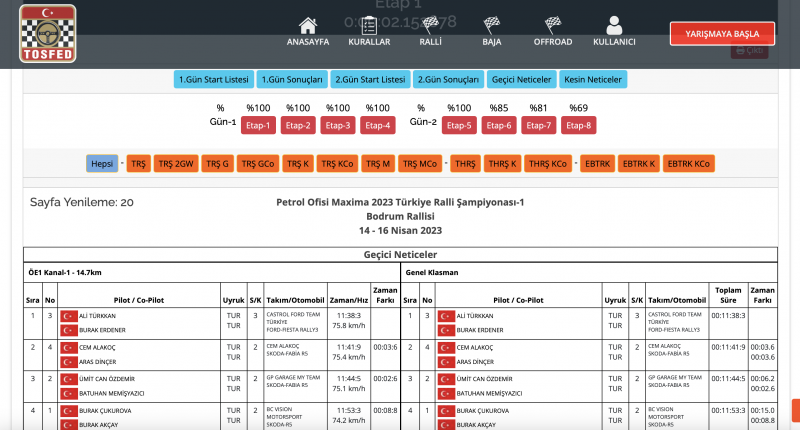The height and width of the screenshot is (430, 800).
Task: Open the 1.Gün Sonuçları tab
Action: tap(292, 80)
